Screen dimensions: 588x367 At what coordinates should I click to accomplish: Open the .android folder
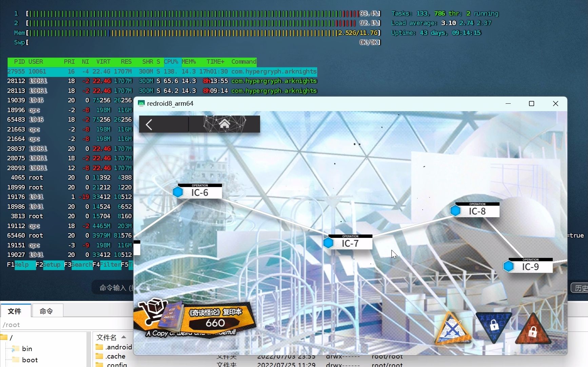114,347
